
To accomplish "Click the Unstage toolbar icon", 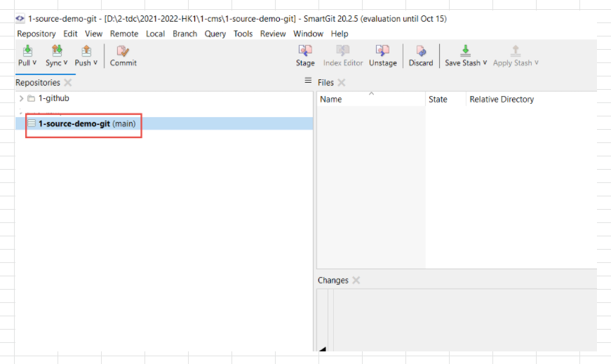I will click(382, 50).
